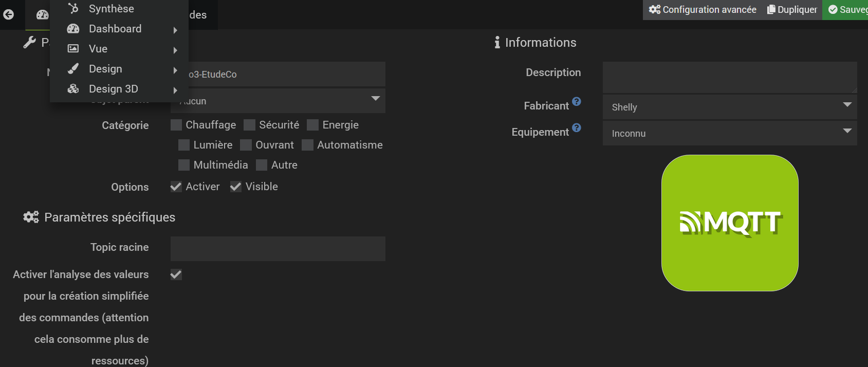Click the Design 3D cubes icon
This screenshot has width=868, height=367.
(73, 88)
